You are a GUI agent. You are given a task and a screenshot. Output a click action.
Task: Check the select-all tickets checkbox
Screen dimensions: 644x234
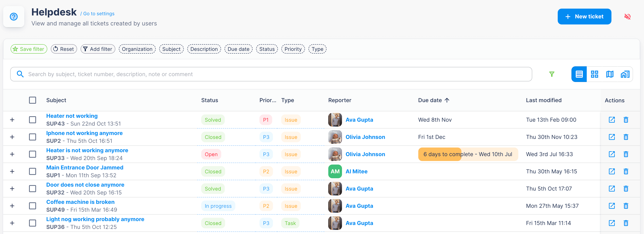click(33, 100)
